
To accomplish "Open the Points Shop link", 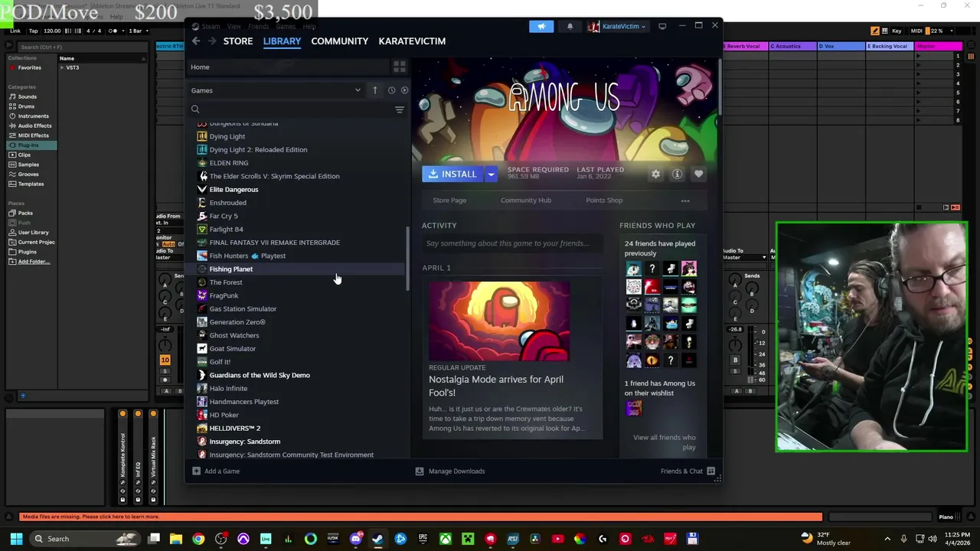I will (x=604, y=201).
